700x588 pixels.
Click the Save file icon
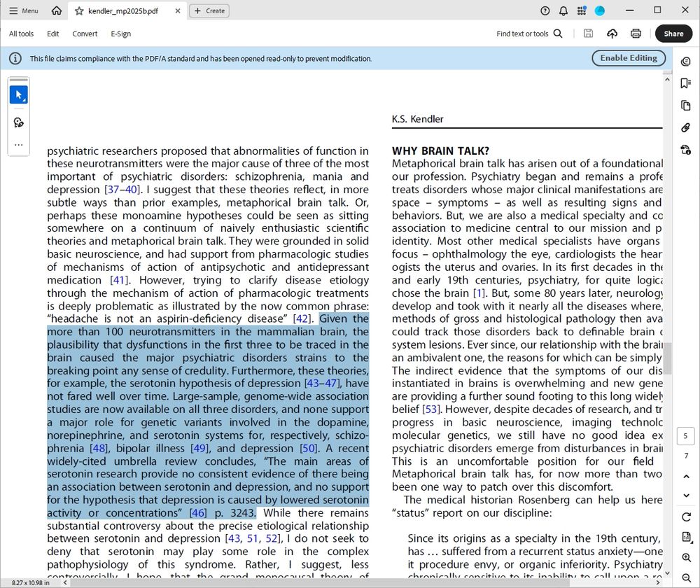coord(589,34)
